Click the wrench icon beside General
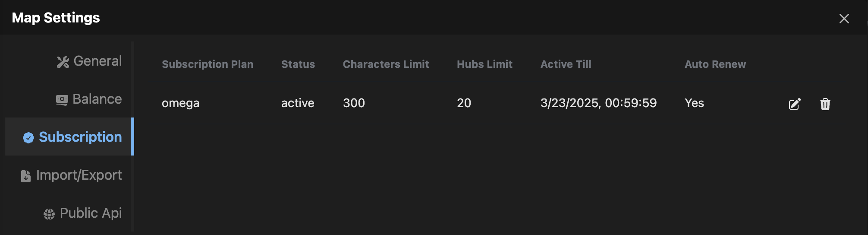The height and width of the screenshot is (235, 868). (x=63, y=62)
